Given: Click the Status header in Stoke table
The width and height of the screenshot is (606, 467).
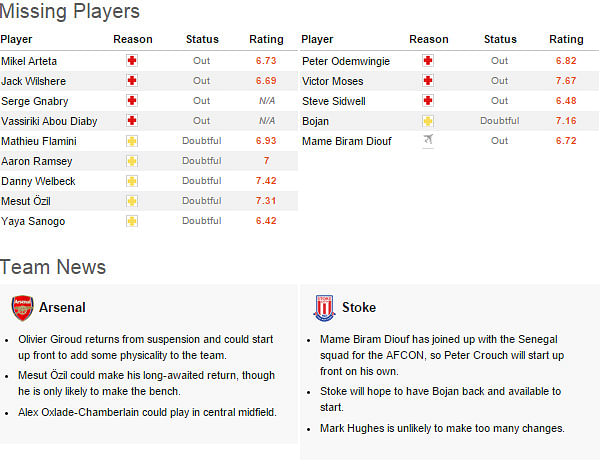Looking at the screenshot, I should [500, 39].
